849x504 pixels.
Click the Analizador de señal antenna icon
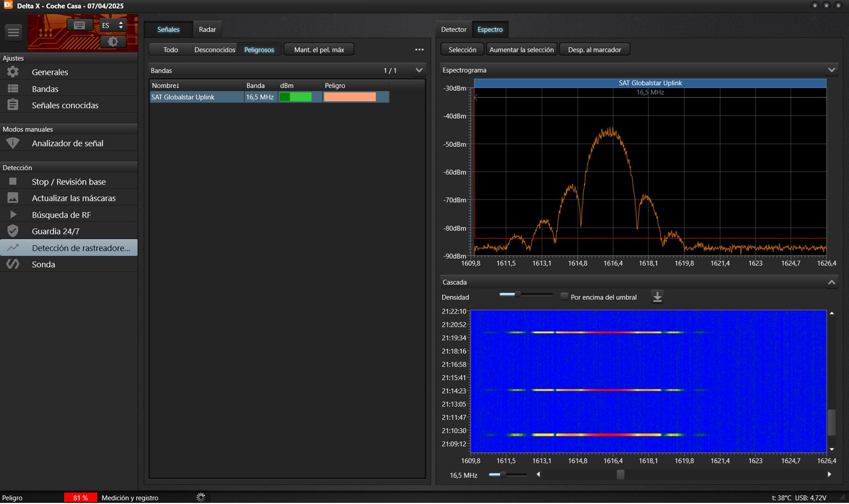pyautogui.click(x=13, y=143)
